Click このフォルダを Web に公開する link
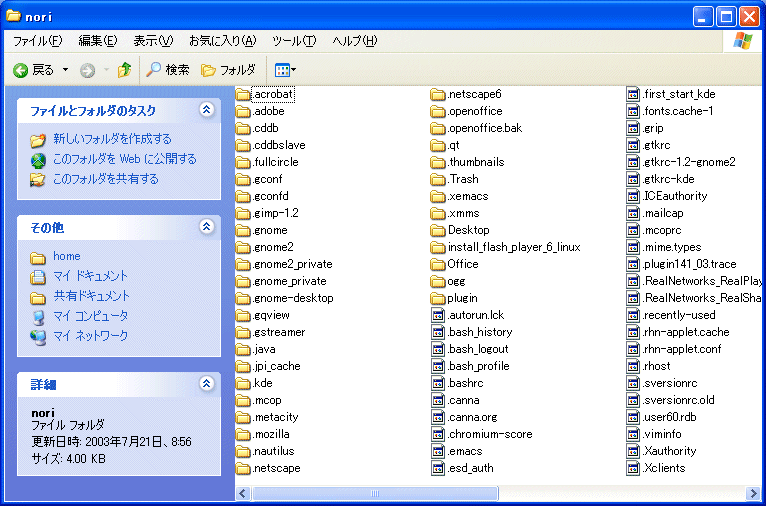This screenshot has width=766, height=506. tap(125, 159)
